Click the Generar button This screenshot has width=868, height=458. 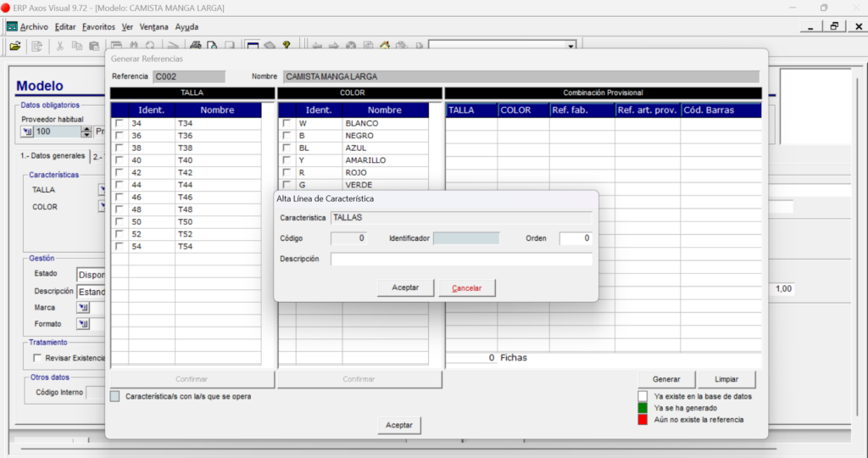click(x=666, y=379)
